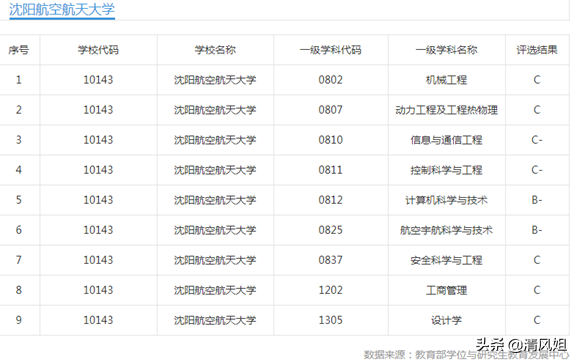Click the 一级学科名称 column header
The width and height of the screenshot is (577, 362).
[446, 50]
